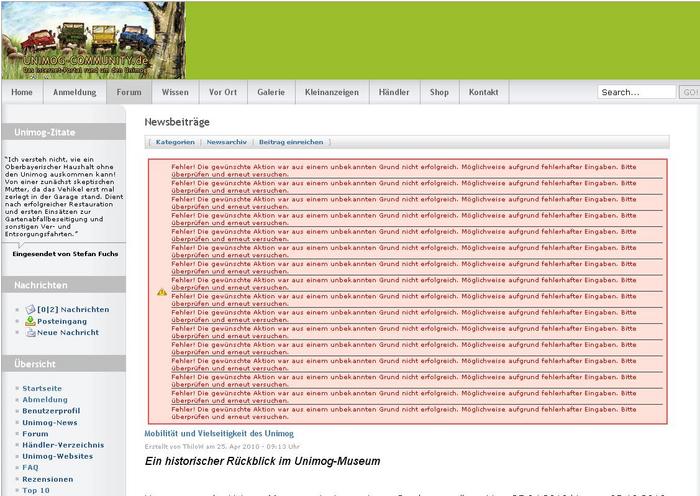Click the Rezensionen sidebar link

pyautogui.click(x=49, y=479)
